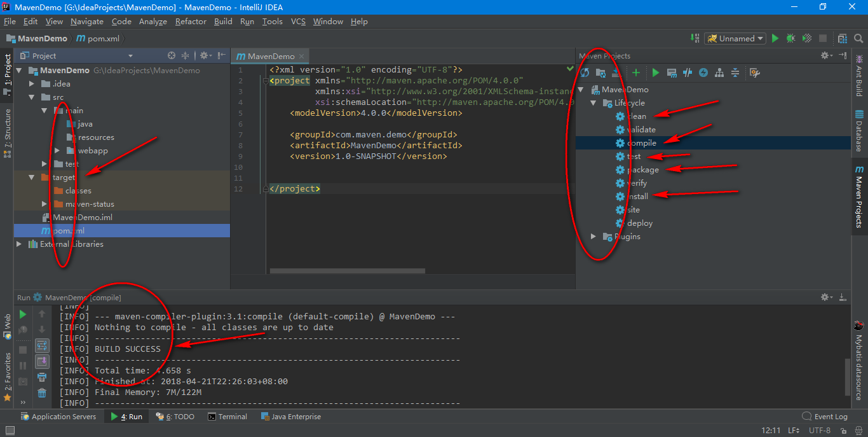
Task: Toggle soft-wrap in Run console
Action: click(x=42, y=345)
